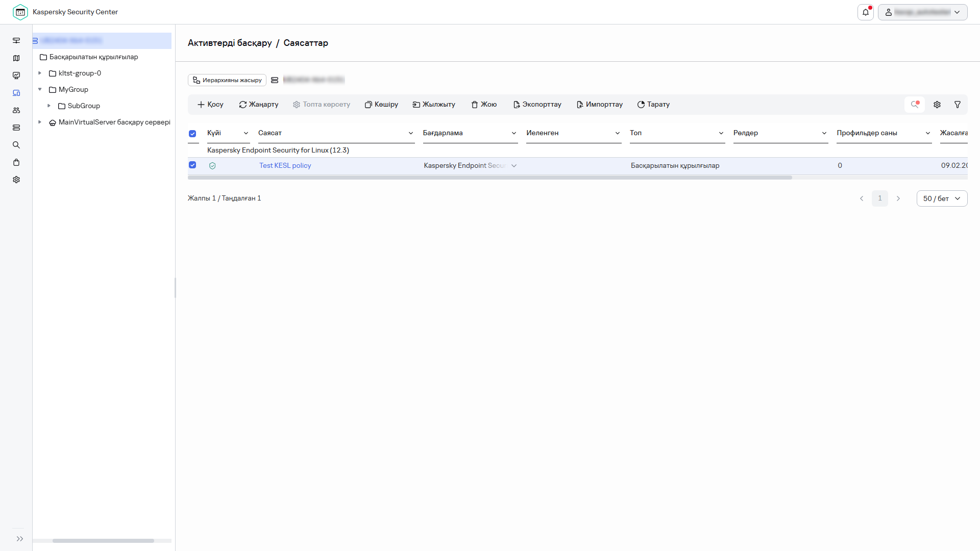Viewport: 980px width, 551px height.
Task: Expand the sidebar with double-chevron icon
Action: click(x=20, y=539)
